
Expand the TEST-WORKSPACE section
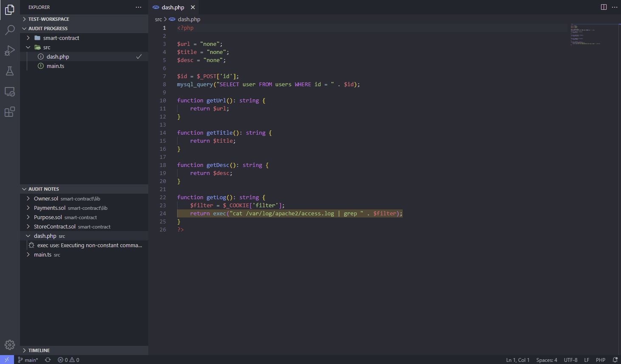pyautogui.click(x=48, y=19)
